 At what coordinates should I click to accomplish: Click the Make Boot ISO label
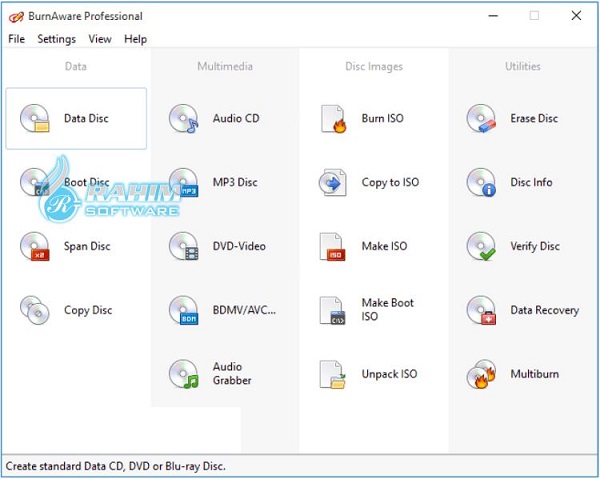pos(388,310)
